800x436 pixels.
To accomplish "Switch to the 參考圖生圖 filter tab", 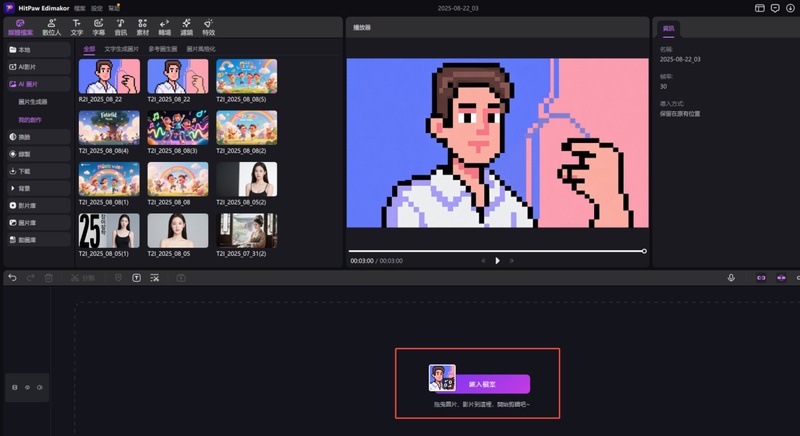I will [163, 49].
